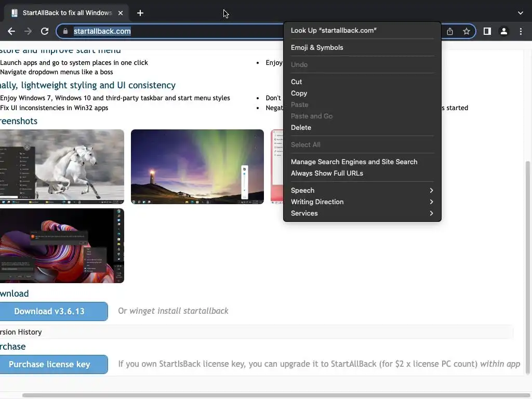Open the aurora lighthouse screenshot thumbnail
Image resolution: width=532 pixels, height=399 pixels.
197,167
